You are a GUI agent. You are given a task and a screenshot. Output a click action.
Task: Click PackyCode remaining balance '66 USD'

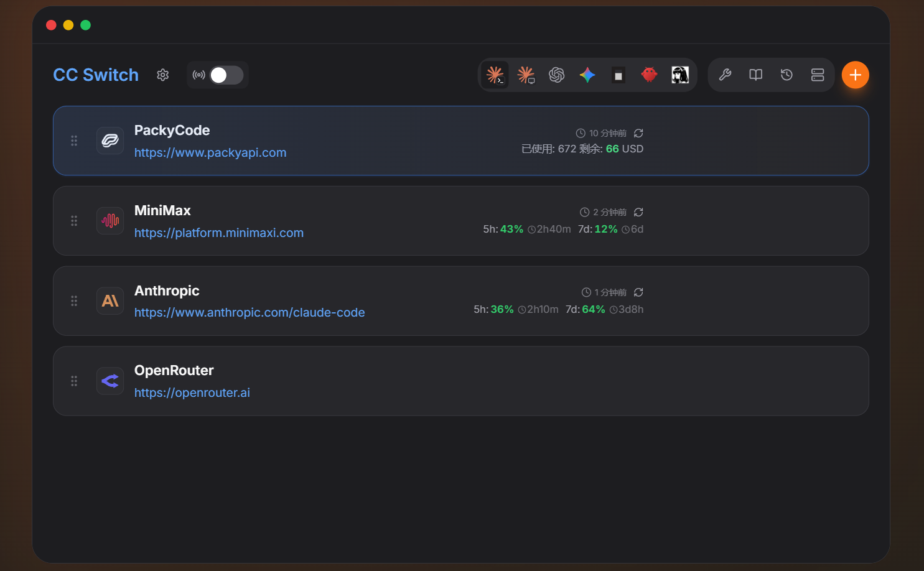click(625, 149)
